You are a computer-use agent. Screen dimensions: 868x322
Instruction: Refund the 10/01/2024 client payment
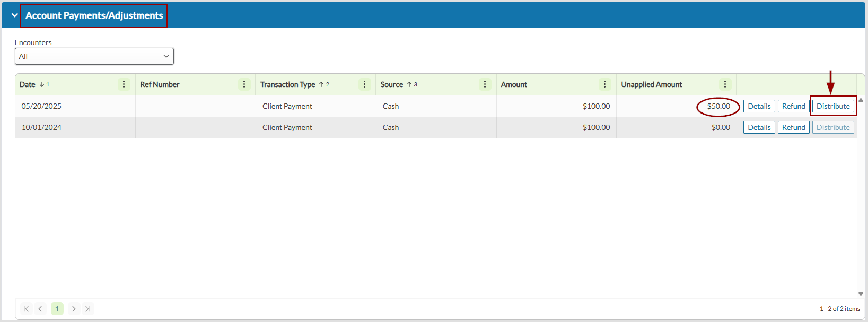click(794, 127)
